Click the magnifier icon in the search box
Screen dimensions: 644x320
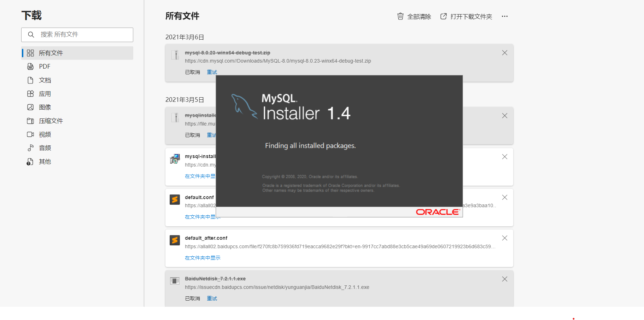(x=31, y=35)
